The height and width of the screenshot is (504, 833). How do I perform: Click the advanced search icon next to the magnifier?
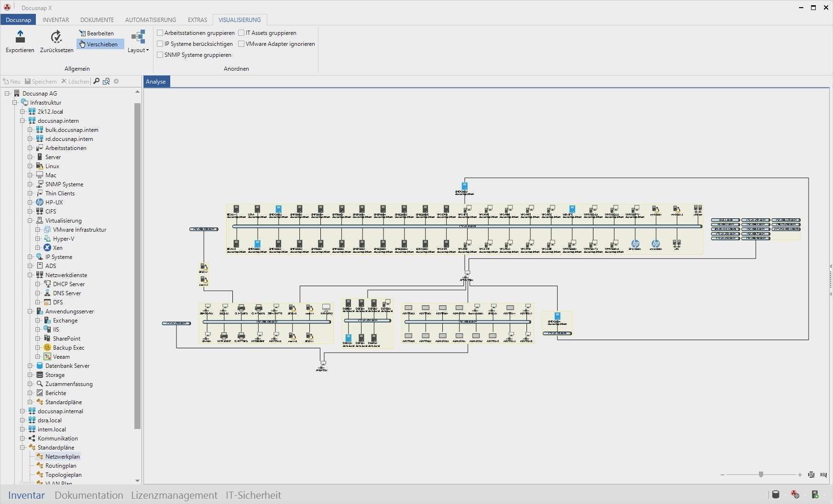[x=106, y=81]
